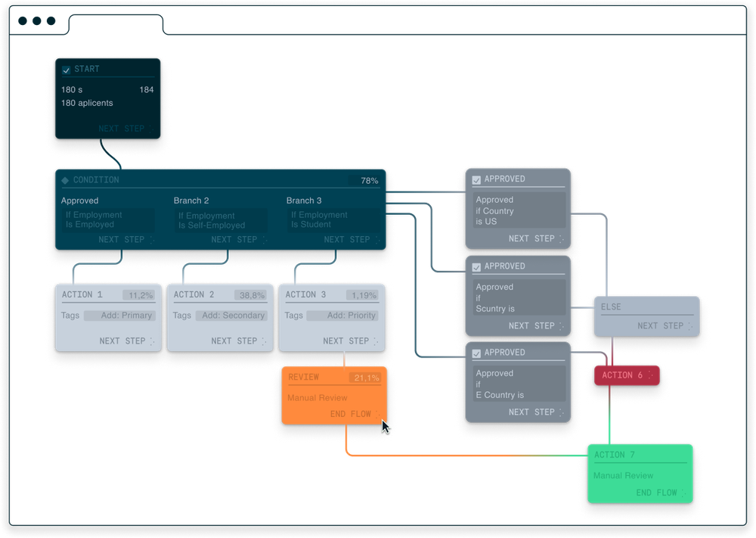Click the 11,2% badge on ACTION 1
This screenshot has height=538, width=756.
[x=139, y=295]
